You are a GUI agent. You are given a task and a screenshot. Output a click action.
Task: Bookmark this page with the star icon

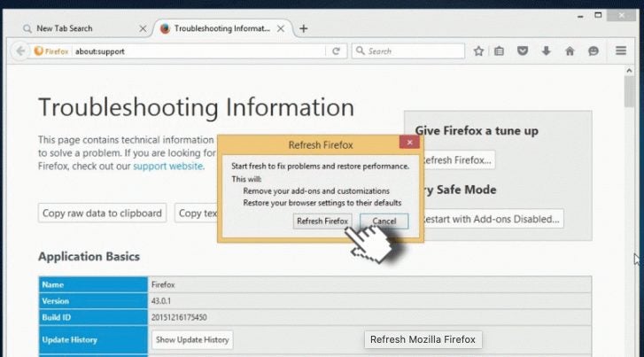478,51
